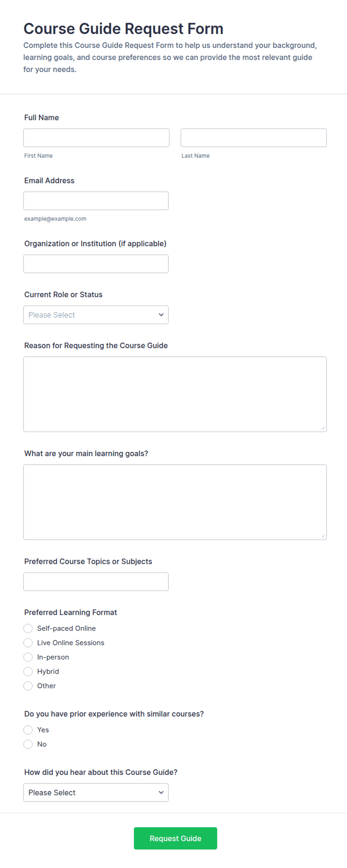
Task: Focus the Email Address field
Action: click(96, 201)
